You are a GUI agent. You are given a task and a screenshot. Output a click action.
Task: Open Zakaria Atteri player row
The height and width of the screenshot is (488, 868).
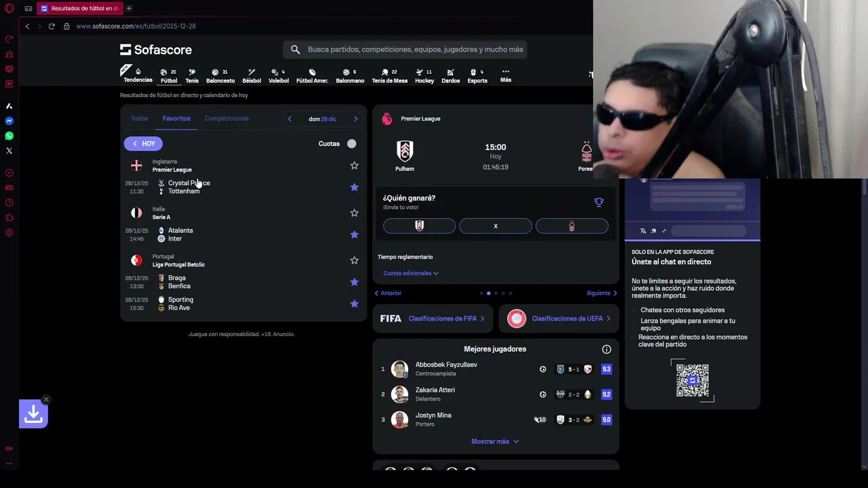[x=496, y=394]
